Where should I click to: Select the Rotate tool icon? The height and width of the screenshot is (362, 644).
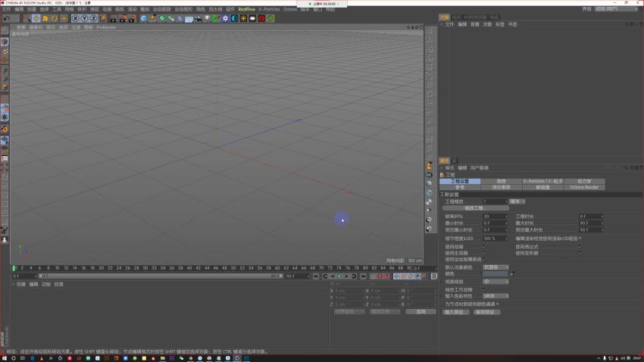(55, 18)
